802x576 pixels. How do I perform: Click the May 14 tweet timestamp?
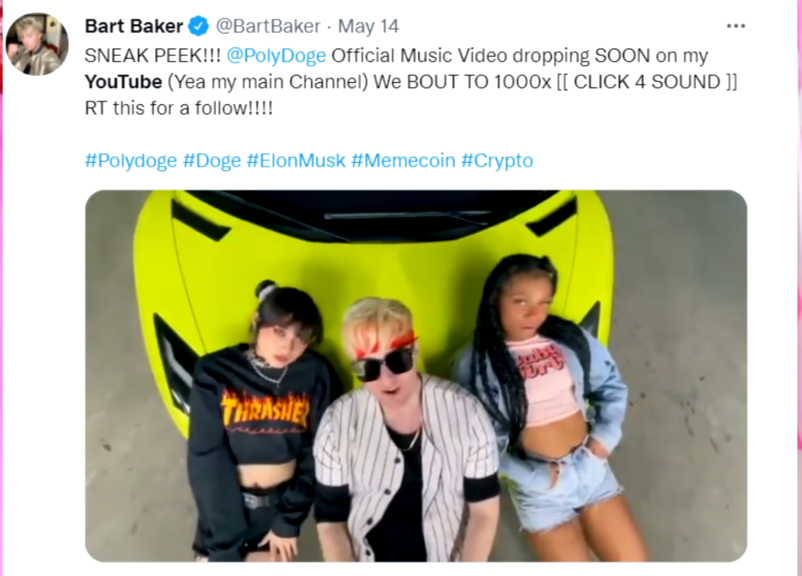(x=368, y=26)
